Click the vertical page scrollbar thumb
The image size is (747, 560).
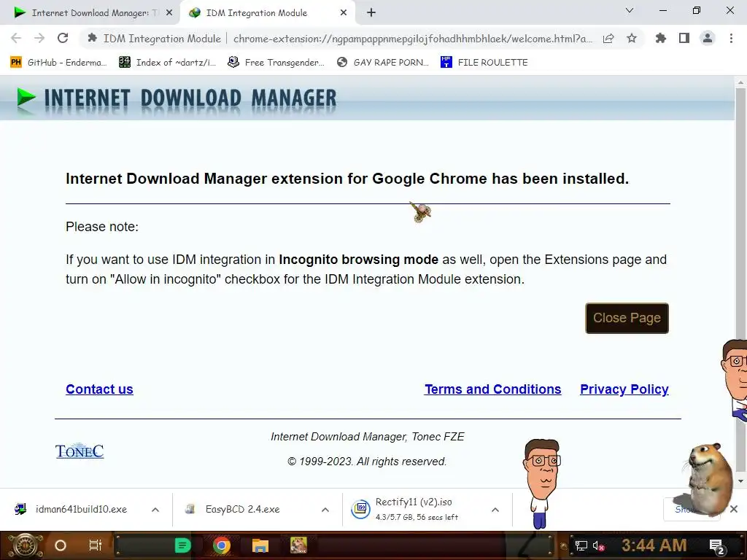(740, 280)
